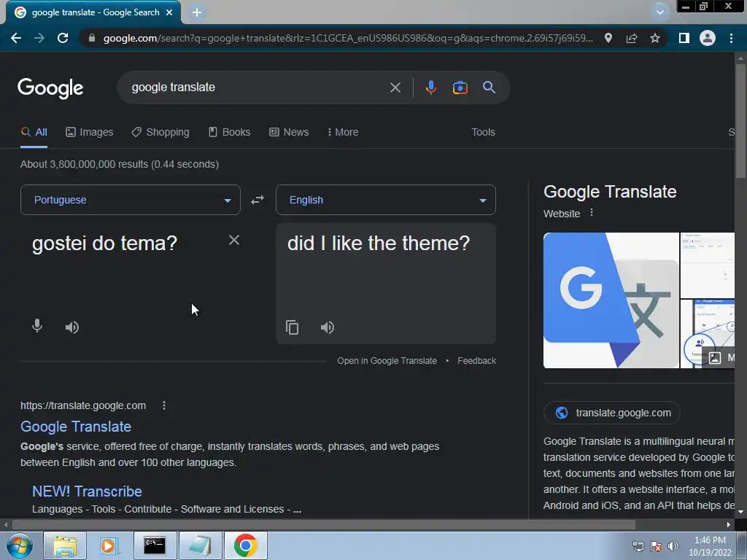Switch to Books results
Viewport: 747px width, 560px height.
[x=230, y=133]
